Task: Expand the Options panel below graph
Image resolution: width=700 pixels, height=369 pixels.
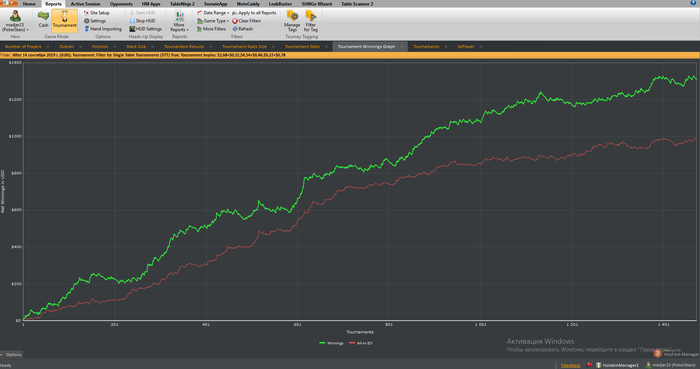Action: (x=12, y=355)
